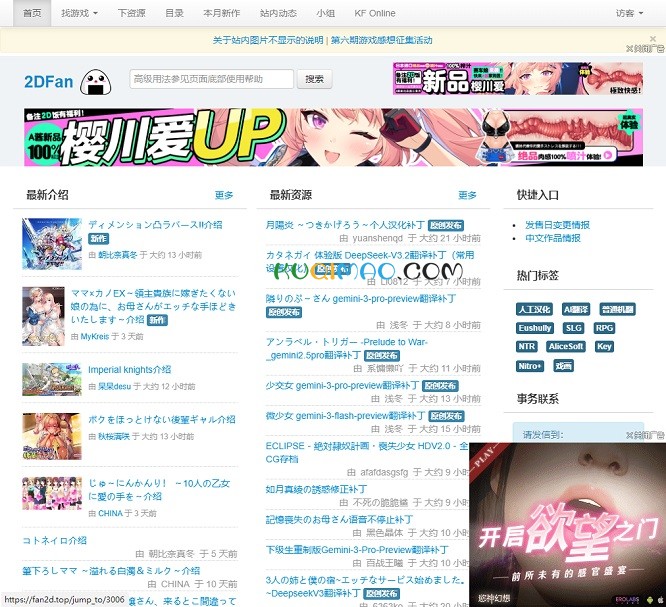Open アンラベル・トリガー translation patch link

point(347,348)
